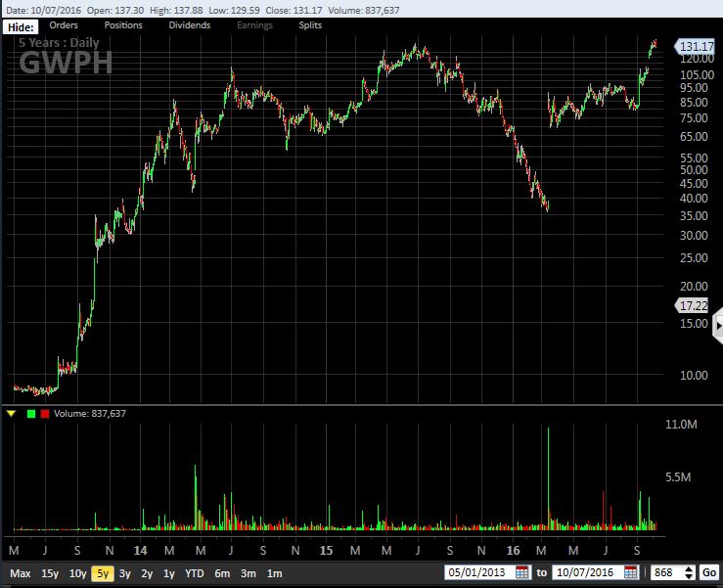The width and height of the screenshot is (723, 588).
Task: Select the Max time range
Action: point(21,573)
